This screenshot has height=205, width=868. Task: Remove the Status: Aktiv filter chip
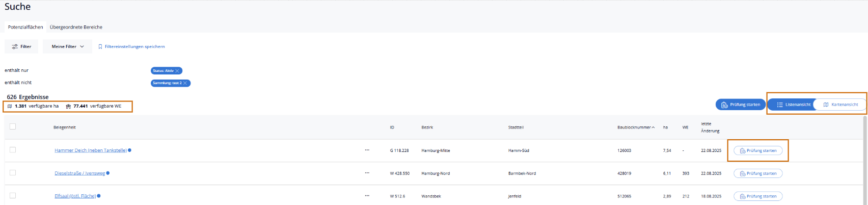click(177, 71)
